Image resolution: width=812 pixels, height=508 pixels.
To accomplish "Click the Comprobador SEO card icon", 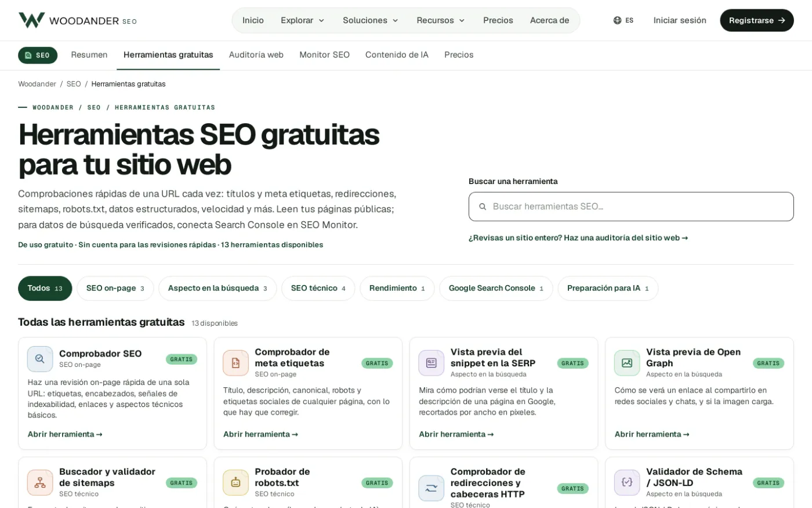I will [x=40, y=359].
